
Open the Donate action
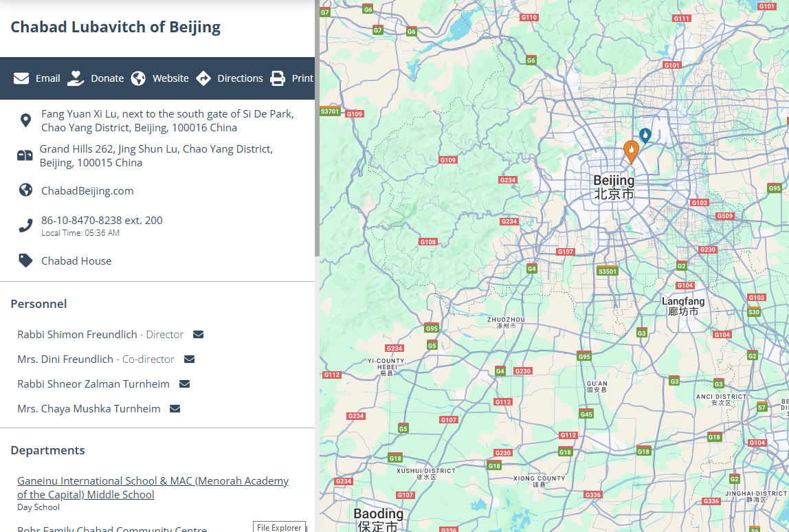[96, 78]
